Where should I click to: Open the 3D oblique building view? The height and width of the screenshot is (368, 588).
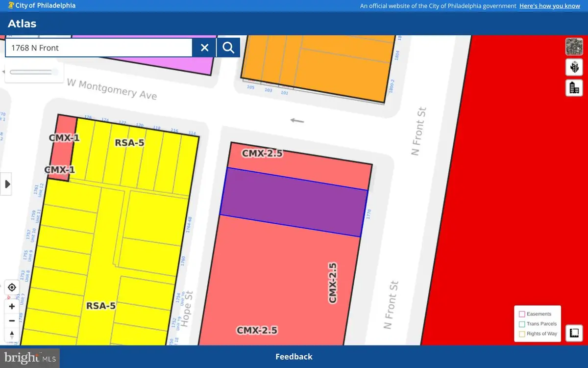574,67
